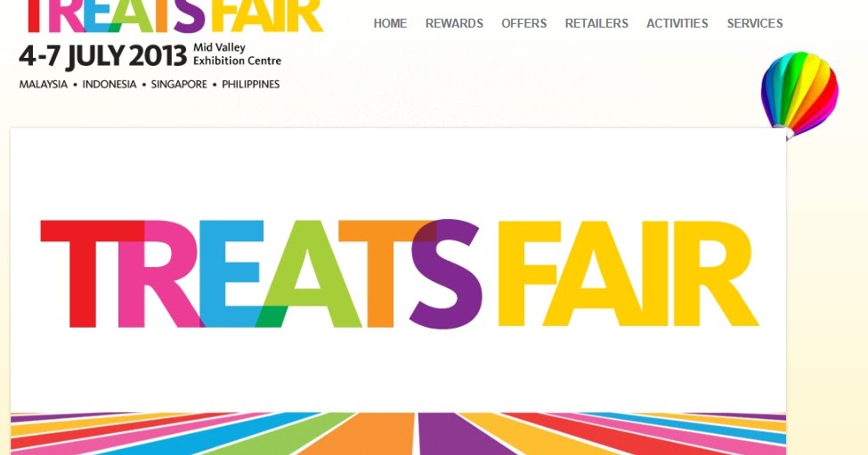Image resolution: width=868 pixels, height=455 pixels.
Task: Open the SERVICES menu item
Action: pos(755,23)
